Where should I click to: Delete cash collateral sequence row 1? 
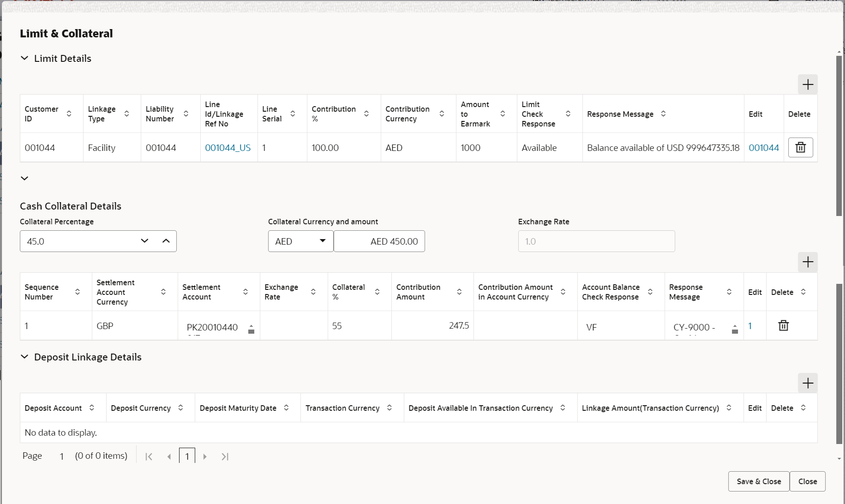tap(783, 326)
